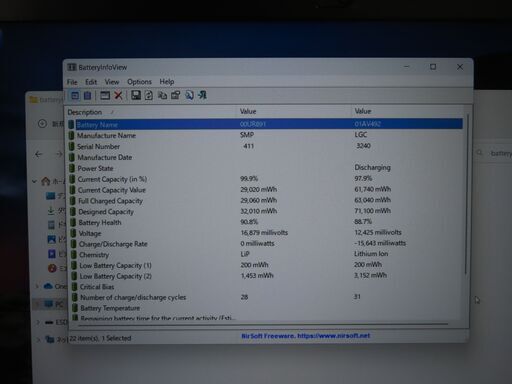512x384 pixels.
Task: Select the Battery Health row
Action: (265, 222)
